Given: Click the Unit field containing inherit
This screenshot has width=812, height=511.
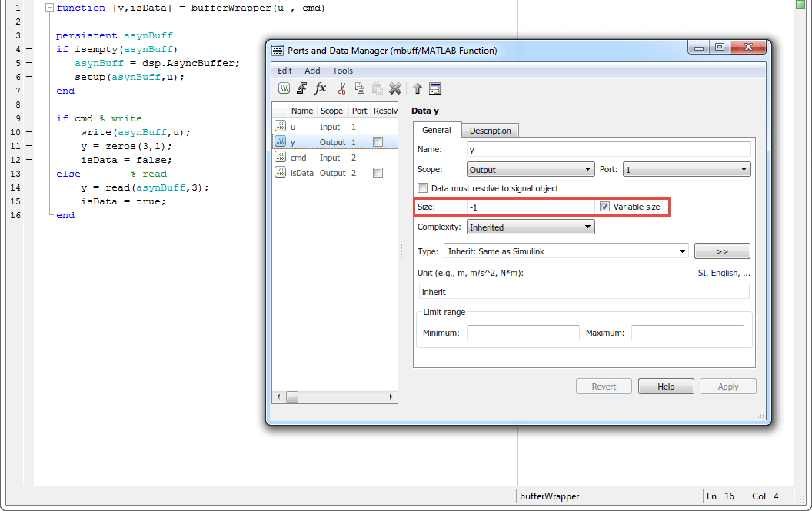Looking at the screenshot, I should coord(584,291).
